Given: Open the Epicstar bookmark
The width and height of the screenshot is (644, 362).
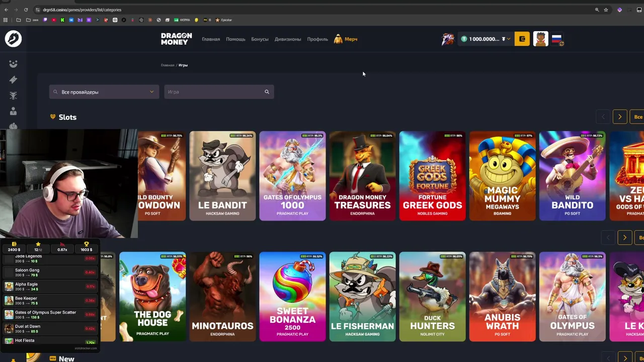Looking at the screenshot, I should (x=223, y=20).
